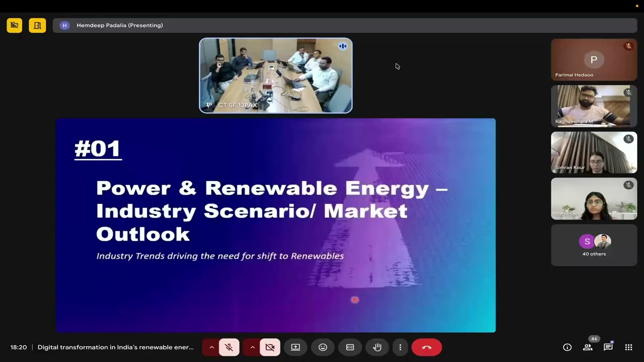
Task: Open the 40 others participants tile
Action: click(594, 245)
